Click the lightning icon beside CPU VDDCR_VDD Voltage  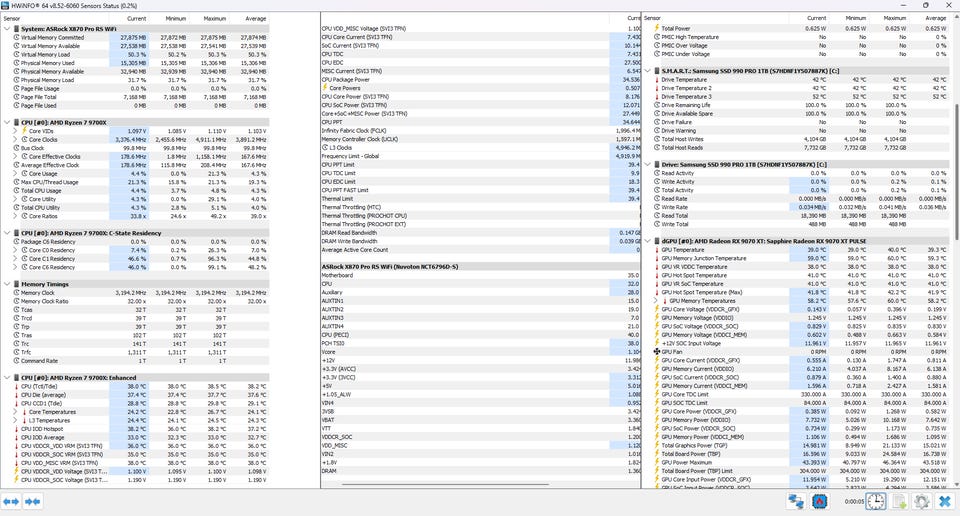(17, 471)
